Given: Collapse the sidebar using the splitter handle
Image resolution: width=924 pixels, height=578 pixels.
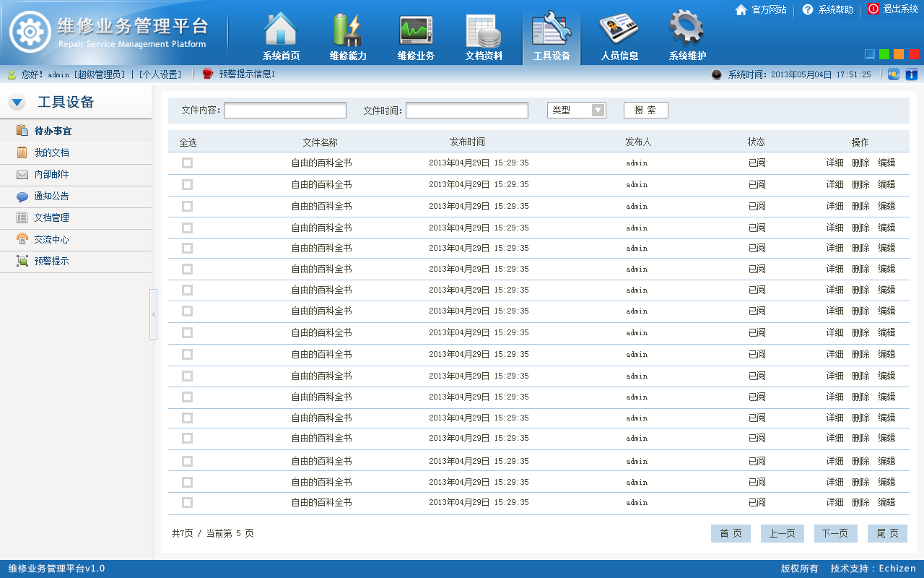Looking at the screenshot, I should [153, 314].
